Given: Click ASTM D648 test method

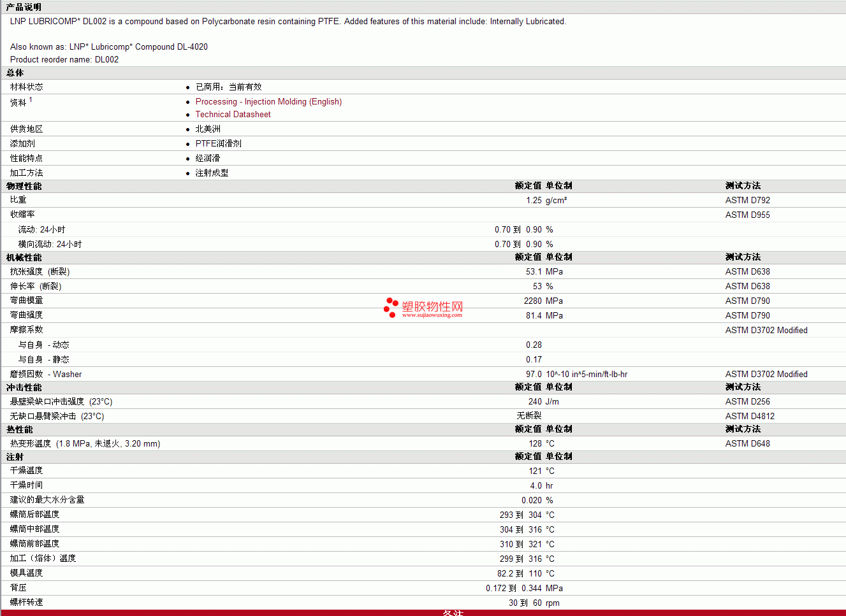Looking at the screenshot, I should [747, 444].
